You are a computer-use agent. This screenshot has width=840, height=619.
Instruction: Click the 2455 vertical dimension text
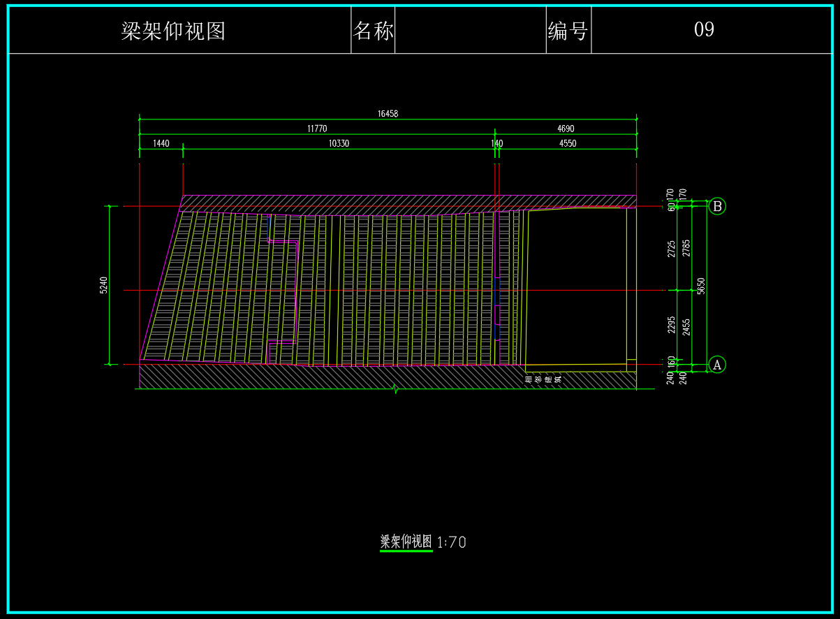tap(686, 327)
